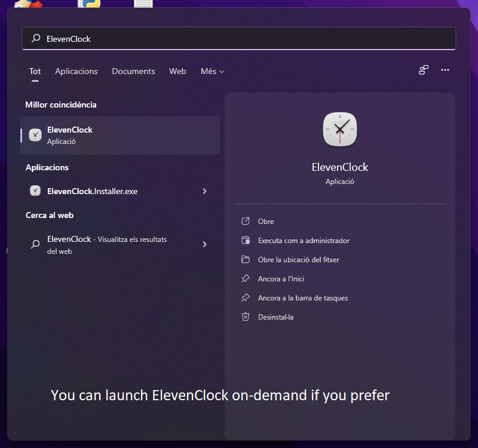The height and width of the screenshot is (448, 478).
Task: Click the Obre open icon
Action: 245,221
